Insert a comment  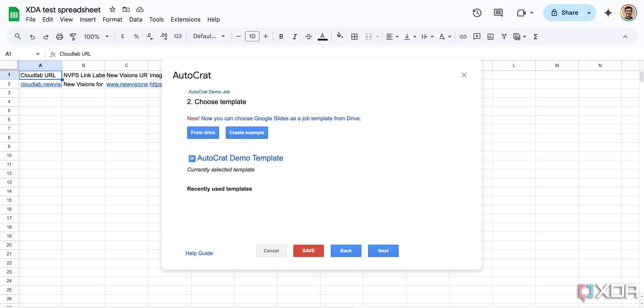click(477, 37)
